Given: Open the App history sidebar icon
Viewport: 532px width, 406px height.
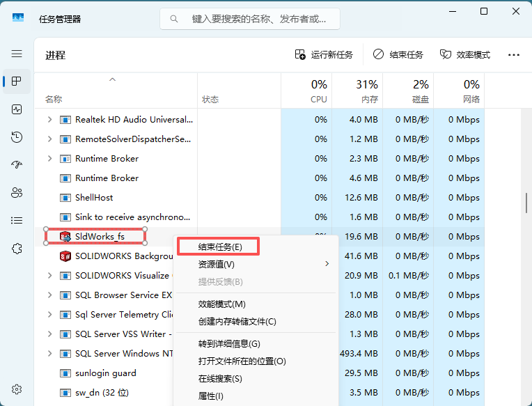Looking at the screenshot, I should coord(17,137).
